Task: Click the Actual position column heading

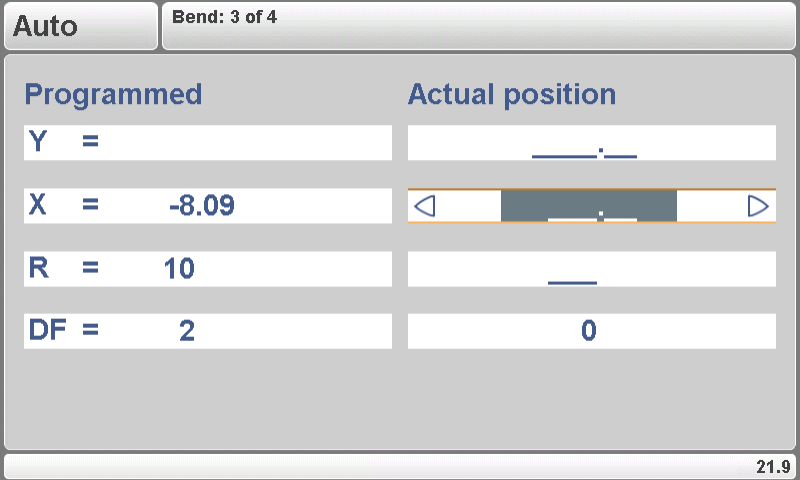Action: point(512,95)
